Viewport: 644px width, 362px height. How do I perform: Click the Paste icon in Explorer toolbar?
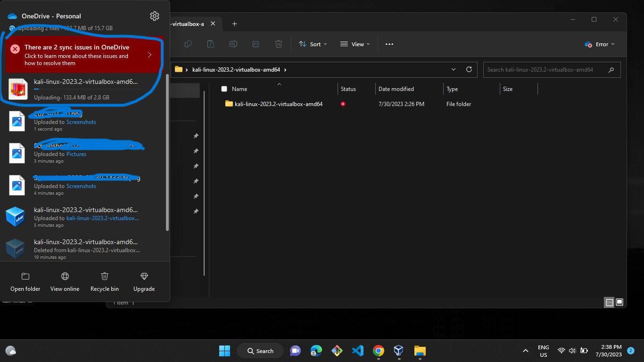point(211,44)
